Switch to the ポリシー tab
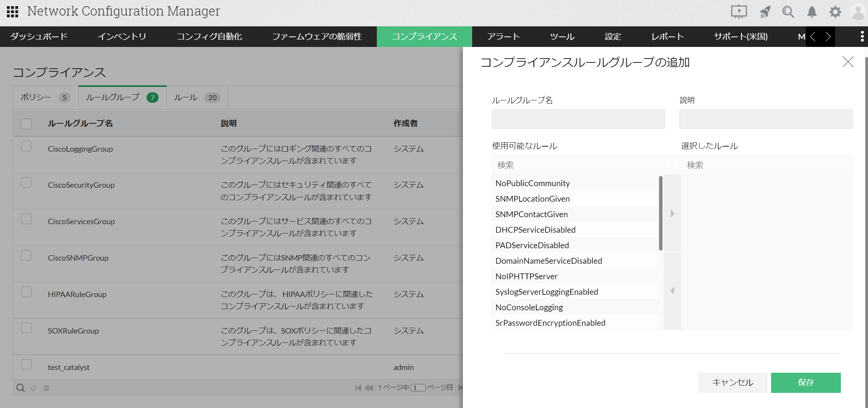This screenshot has width=868, height=408. (x=36, y=97)
